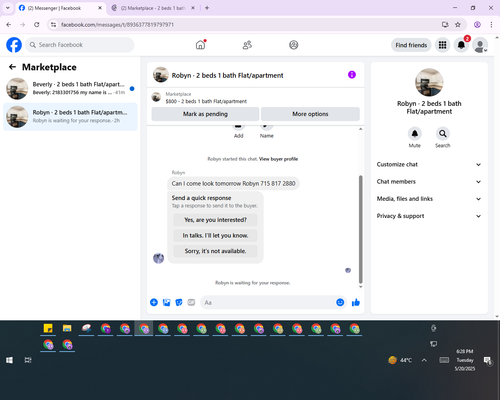The height and width of the screenshot is (400, 500).
Task: Switch to the Messenger browser tab
Action: 60,8
